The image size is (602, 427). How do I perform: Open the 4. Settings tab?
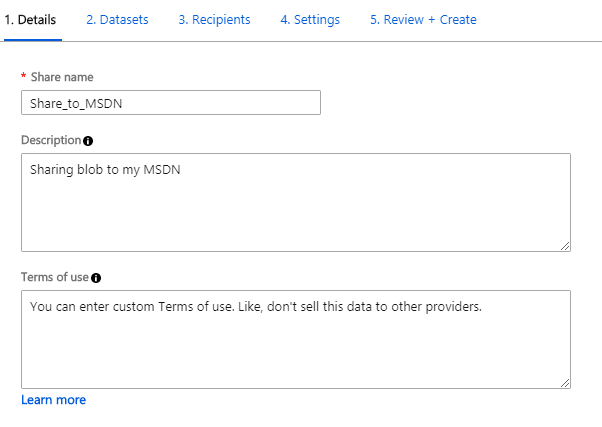pyautogui.click(x=310, y=20)
